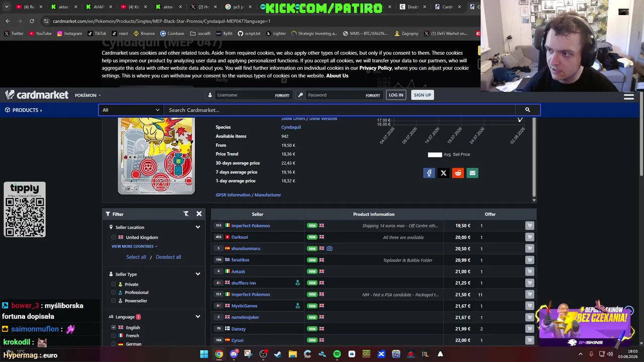This screenshot has width=644, height=362.
Task: Open seller Darksusi's profile
Action: pos(239,237)
